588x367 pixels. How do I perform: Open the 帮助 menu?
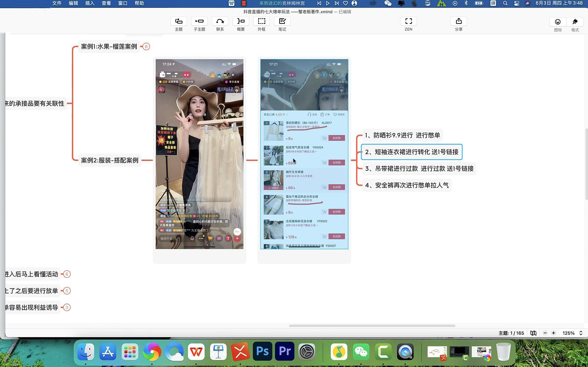pyautogui.click(x=139, y=3)
